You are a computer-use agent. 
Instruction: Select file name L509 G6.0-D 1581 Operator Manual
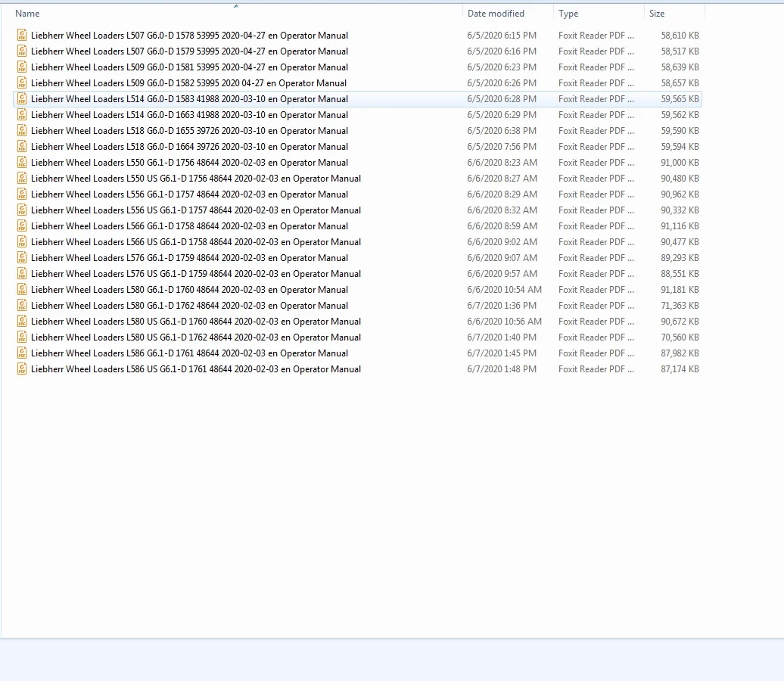tap(189, 67)
